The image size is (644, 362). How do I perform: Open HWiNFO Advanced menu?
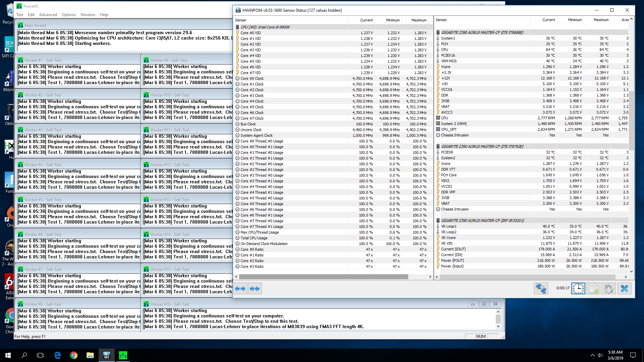48,15
